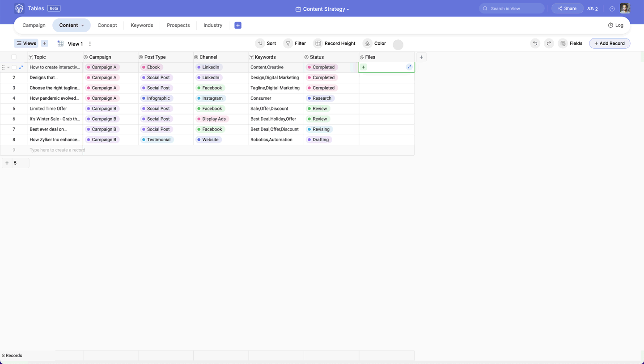Open Channel Display Ads dropdown cell
The image size is (644, 364).
(x=221, y=119)
